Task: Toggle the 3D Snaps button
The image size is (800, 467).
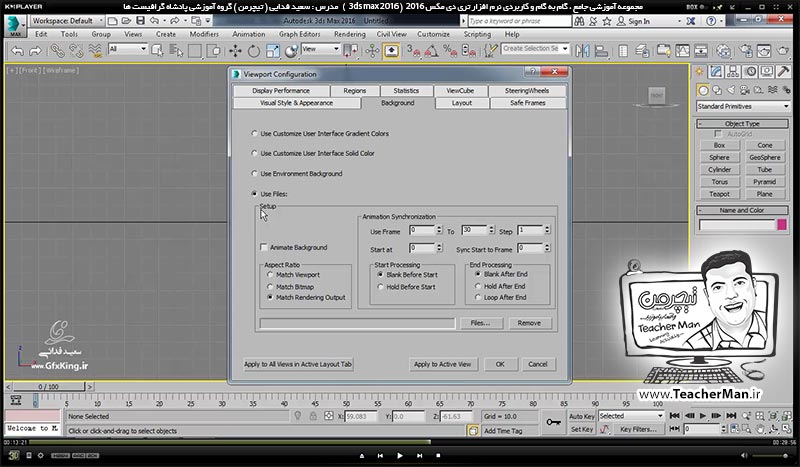Action: coord(413,50)
